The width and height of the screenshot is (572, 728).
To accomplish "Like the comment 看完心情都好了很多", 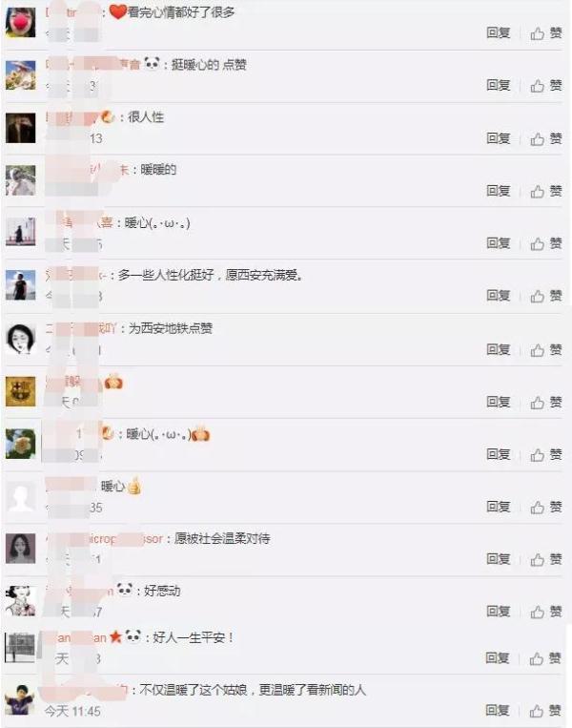I will [x=546, y=33].
